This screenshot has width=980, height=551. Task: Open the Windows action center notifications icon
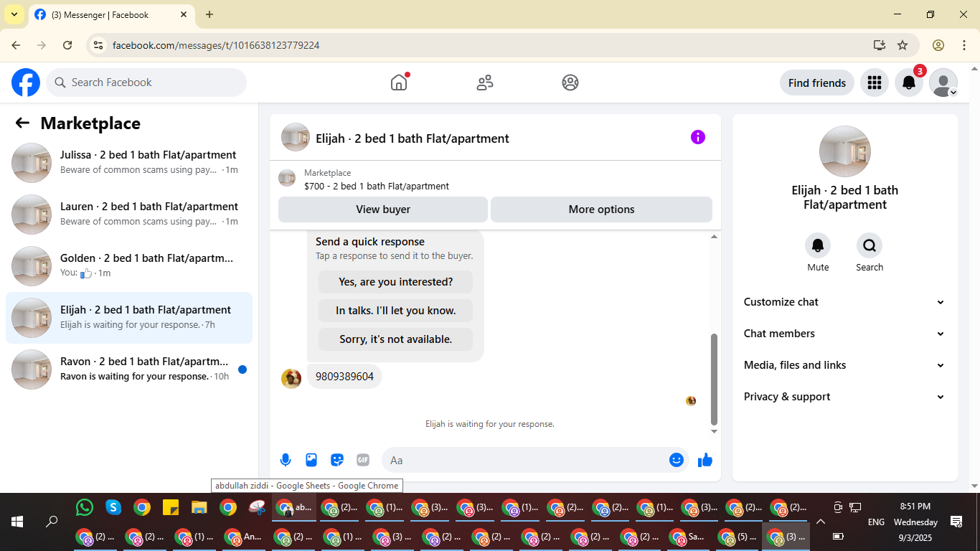click(956, 522)
